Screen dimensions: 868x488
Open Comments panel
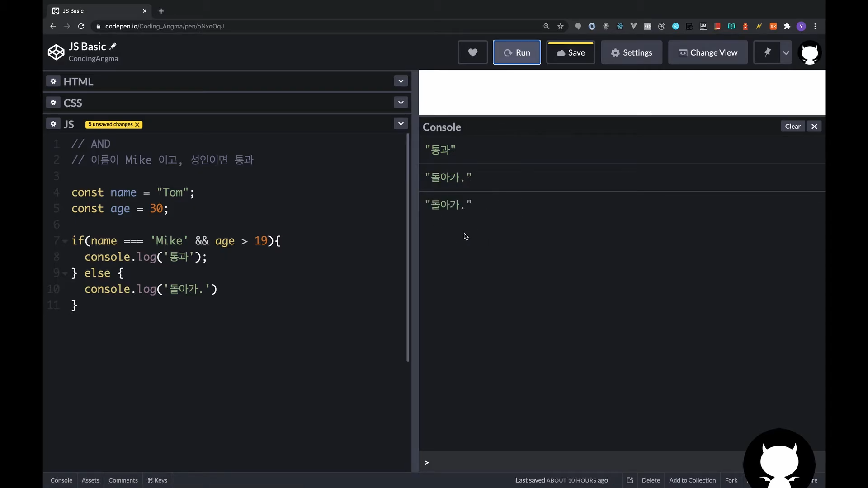pos(123,480)
